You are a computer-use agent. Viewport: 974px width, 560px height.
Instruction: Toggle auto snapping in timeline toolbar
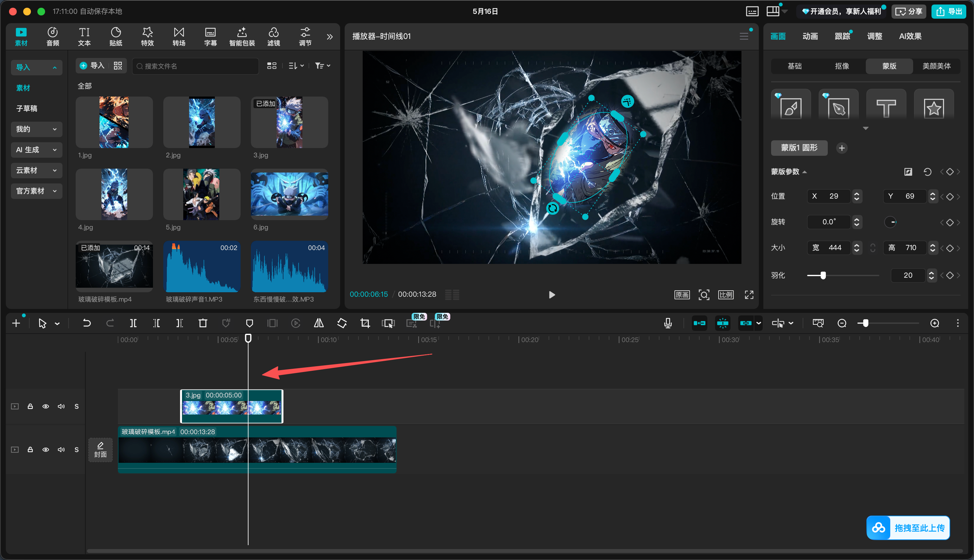coord(722,323)
